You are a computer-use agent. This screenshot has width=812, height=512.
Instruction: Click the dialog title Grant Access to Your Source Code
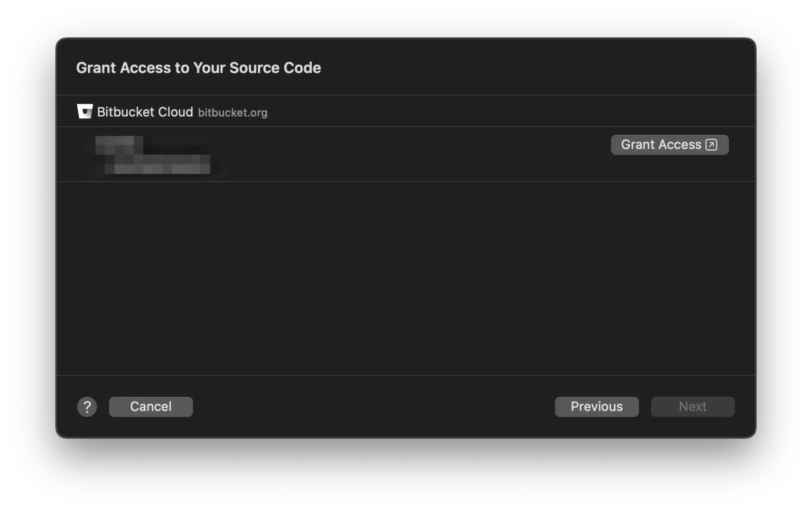[198, 68]
